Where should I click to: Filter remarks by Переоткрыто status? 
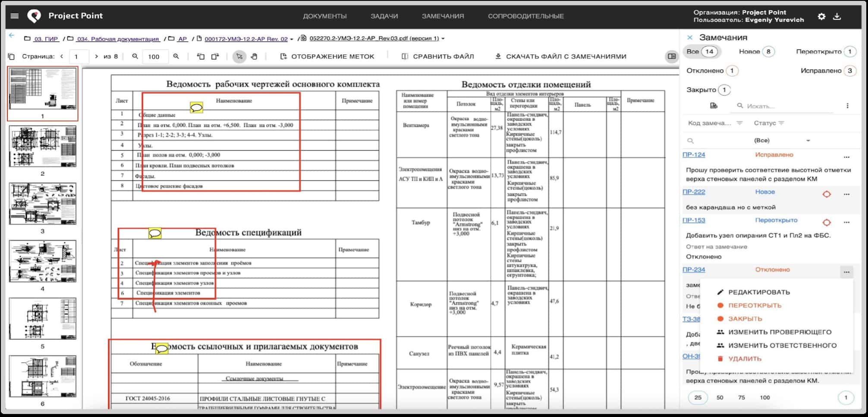tap(826, 52)
